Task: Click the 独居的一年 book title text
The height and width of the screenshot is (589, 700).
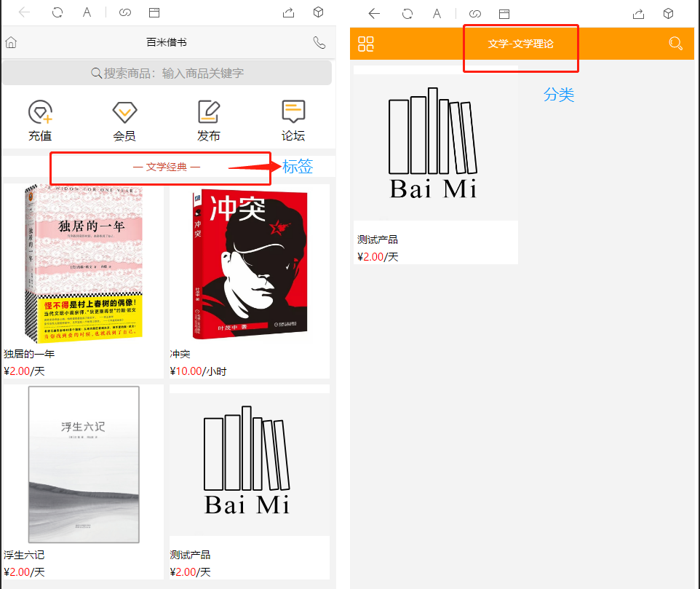Action: [29, 354]
